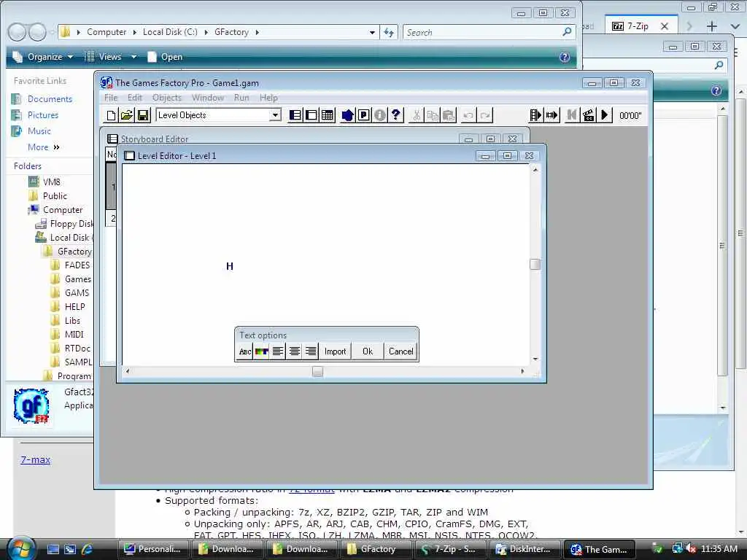The width and height of the screenshot is (747, 560).
Task: Click the 7-max link in browser page
Action: pyautogui.click(x=35, y=459)
